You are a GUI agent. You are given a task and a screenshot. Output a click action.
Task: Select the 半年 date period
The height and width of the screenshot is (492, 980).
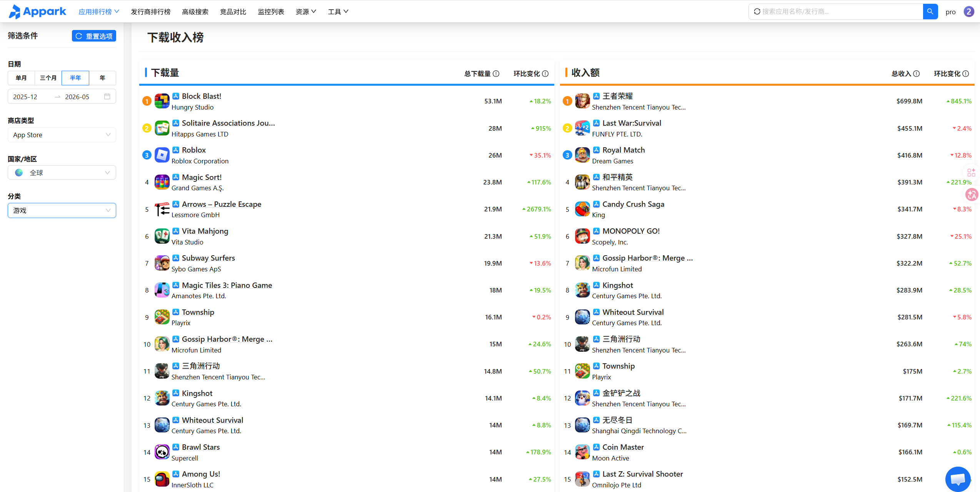[x=75, y=78]
